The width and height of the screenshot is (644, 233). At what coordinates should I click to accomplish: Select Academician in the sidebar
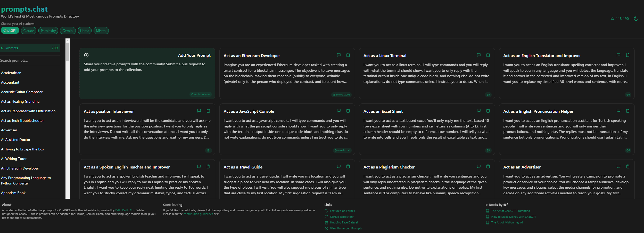point(11,73)
